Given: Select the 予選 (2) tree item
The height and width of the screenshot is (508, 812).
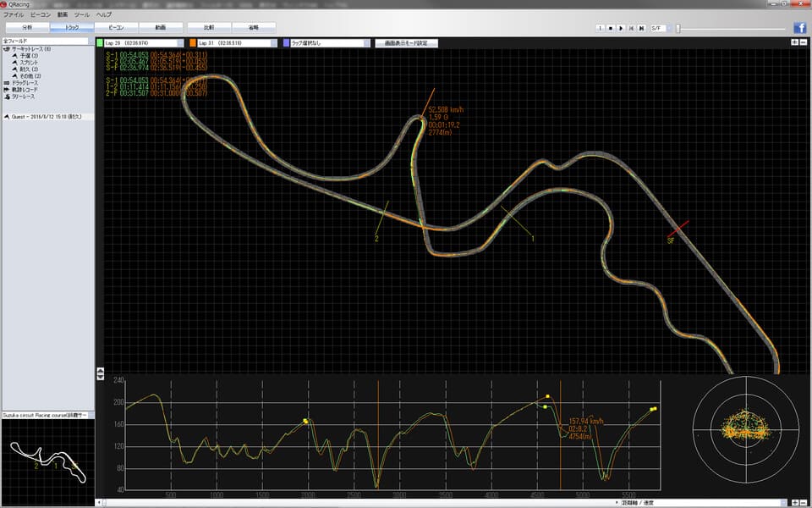Looking at the screenshot, I should pyautogui.click(x=29, y=56).
